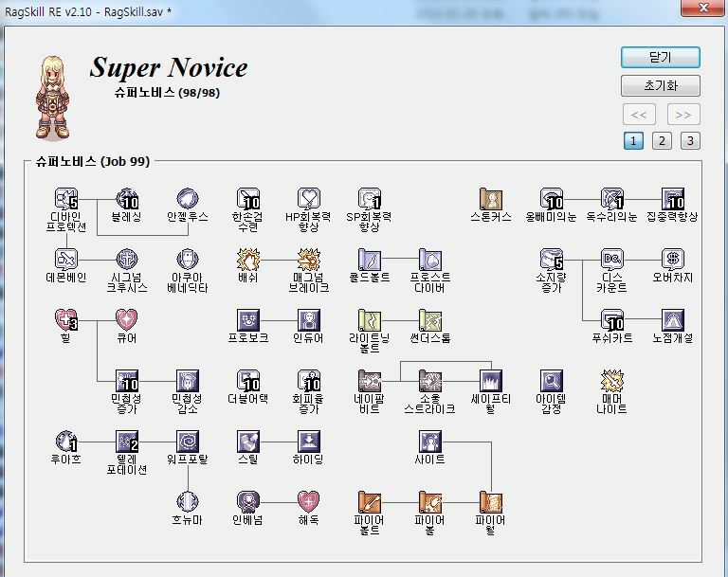Switch to page 2 tab
This screenshot has width=728, height=577.
662,141
